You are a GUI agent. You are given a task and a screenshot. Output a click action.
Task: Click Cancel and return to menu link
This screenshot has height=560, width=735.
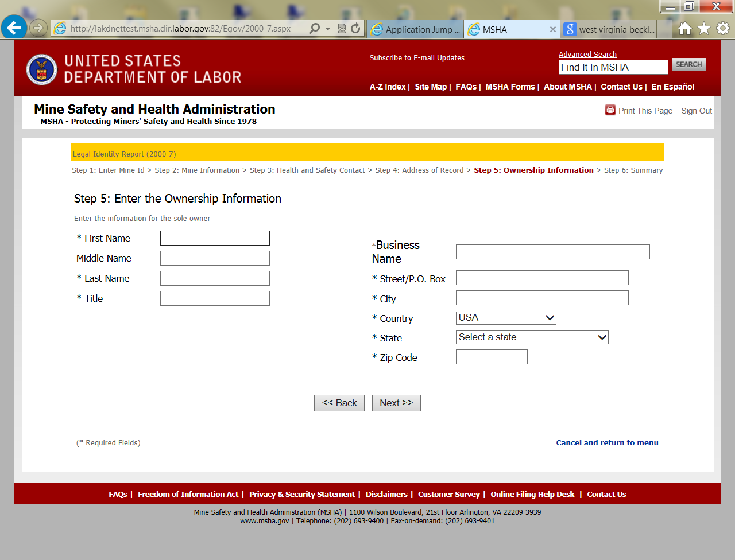tap(608, 442)
